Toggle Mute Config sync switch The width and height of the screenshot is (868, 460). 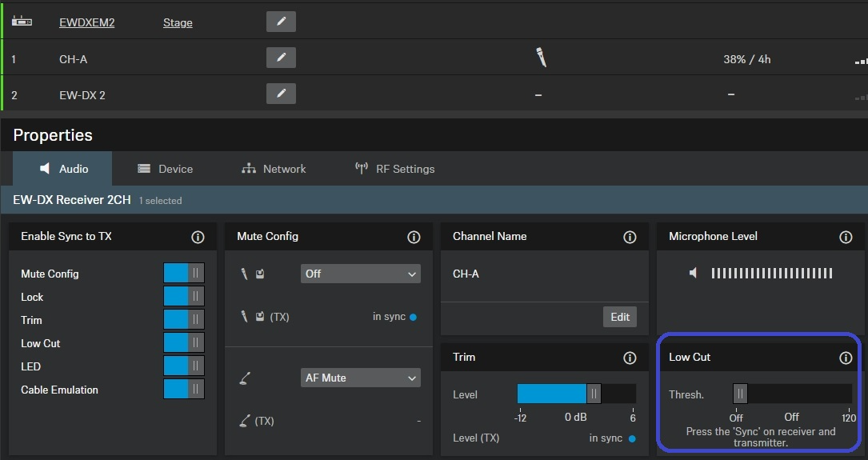pos(184,274)
